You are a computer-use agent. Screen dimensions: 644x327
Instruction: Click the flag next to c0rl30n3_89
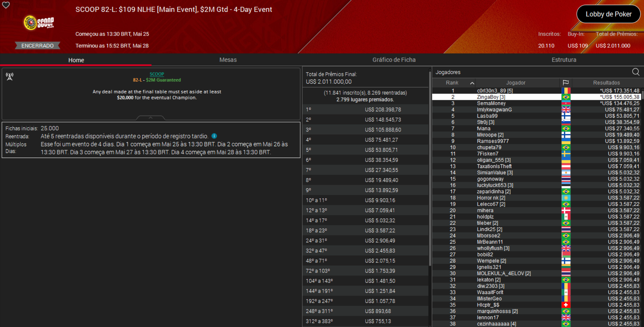pyautogui.click(x=566, y=91)
